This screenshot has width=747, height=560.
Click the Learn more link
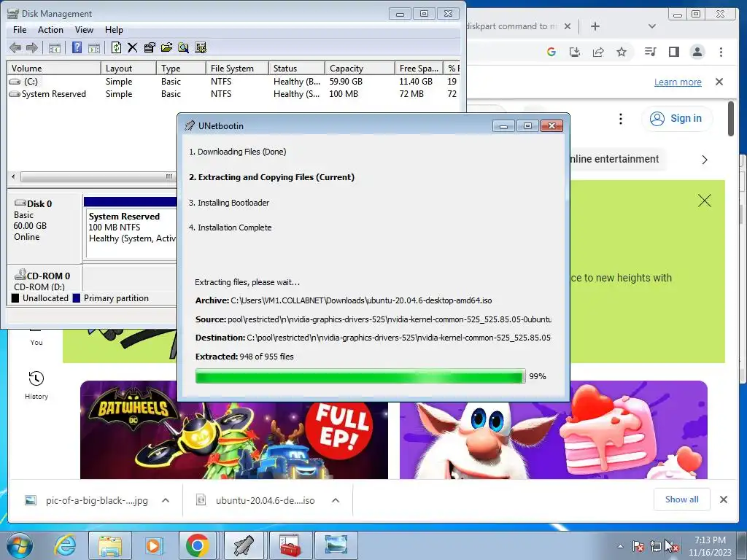(678, 82)
